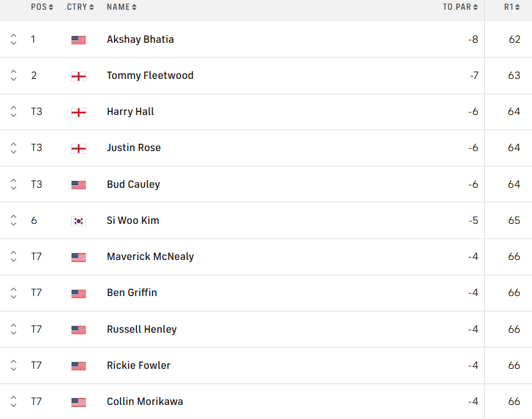Sort leaderboard by NAME column

pos(121,7)
